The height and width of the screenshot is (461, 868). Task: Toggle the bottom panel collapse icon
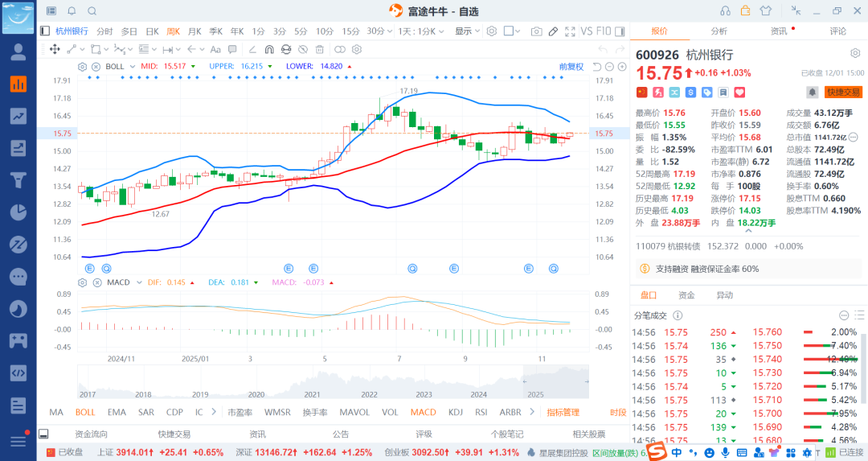[43, 434]
